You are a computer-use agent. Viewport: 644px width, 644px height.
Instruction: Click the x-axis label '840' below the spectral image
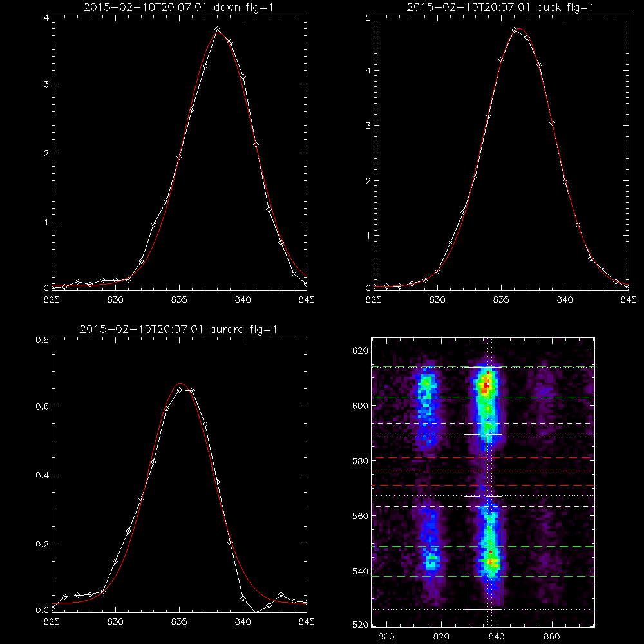pyautogui.click(x=497, y=637)
